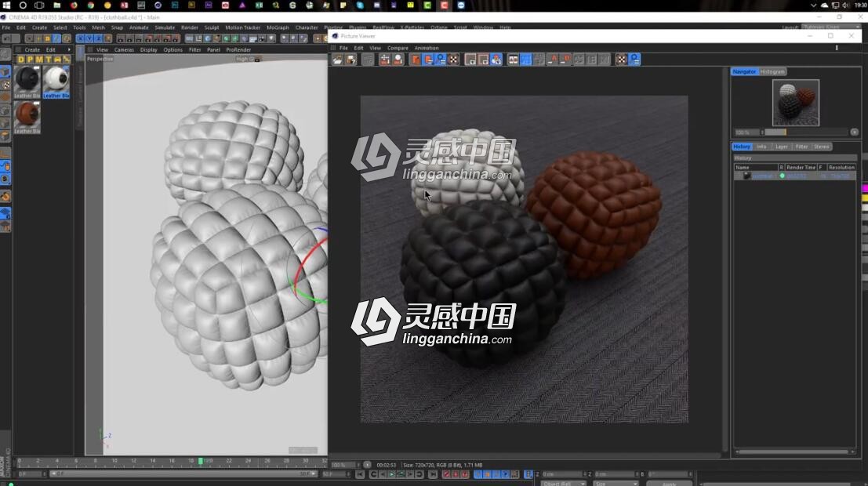Click Go to Start playback button
The width and height of the screenshot is (868, 486).
(x=360, y=474)
